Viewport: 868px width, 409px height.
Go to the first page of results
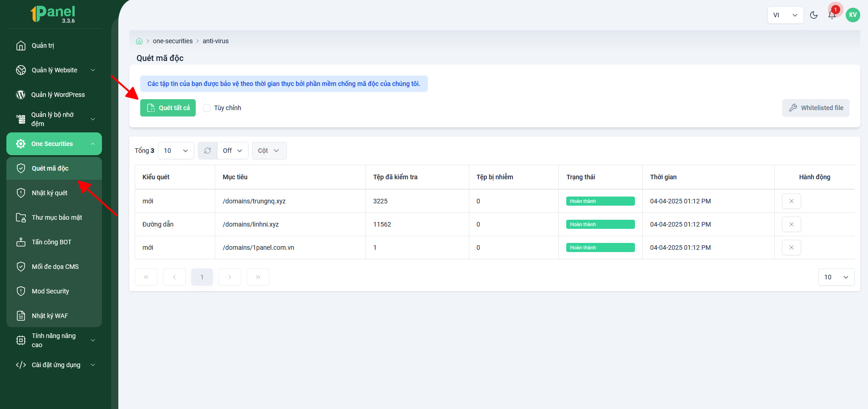146,277
